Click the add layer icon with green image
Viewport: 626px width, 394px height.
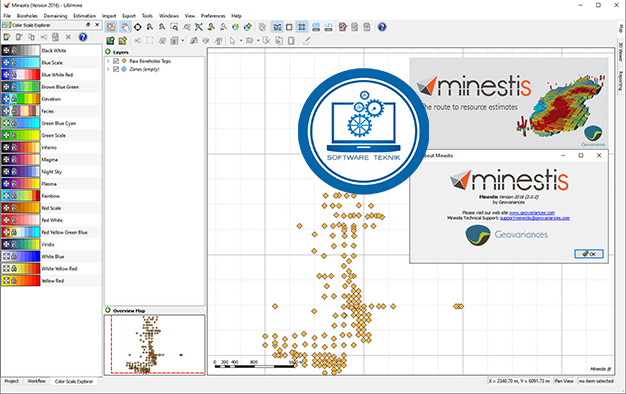tap(111, 41)
